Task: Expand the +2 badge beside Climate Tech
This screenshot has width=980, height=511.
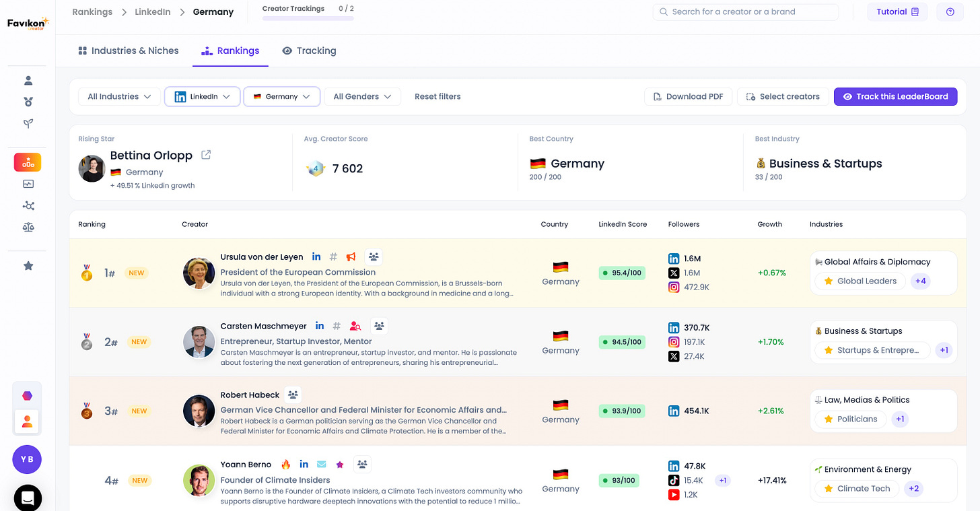Action: (x=913, y=489)
